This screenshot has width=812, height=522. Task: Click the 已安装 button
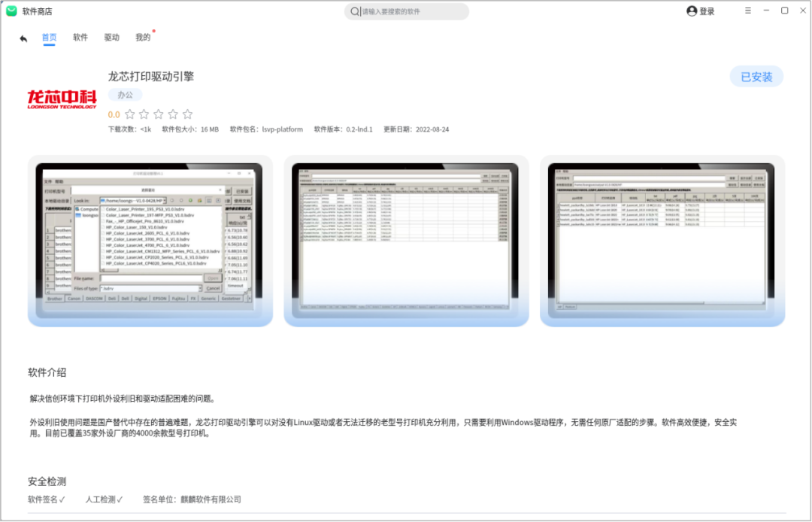coord(756,77)
